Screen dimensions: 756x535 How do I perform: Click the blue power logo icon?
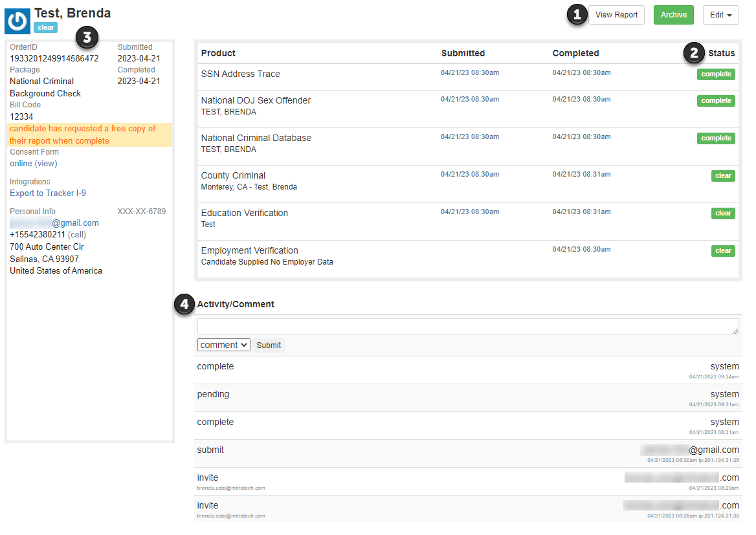[17, 21]
